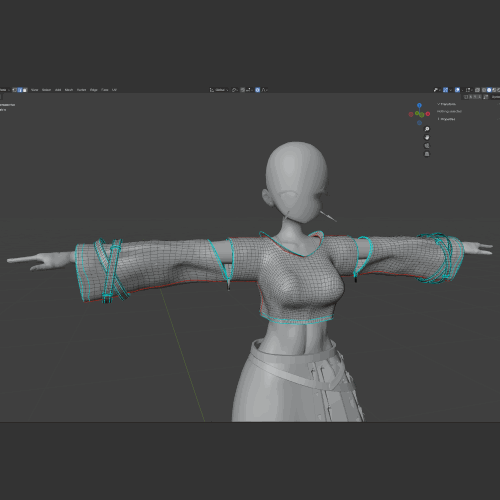Expand the Properties panel in sidebar
Screen dimensions: 500x500
pos(446,119)
